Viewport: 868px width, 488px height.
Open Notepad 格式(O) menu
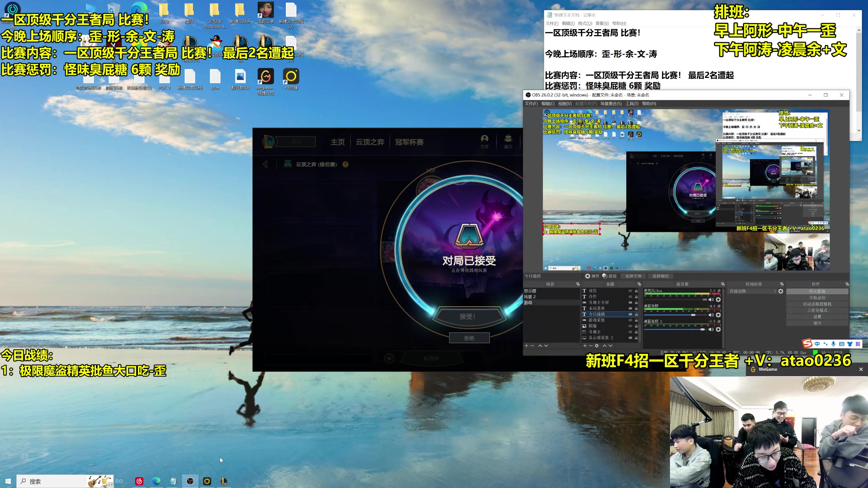(x=585, y=23)
